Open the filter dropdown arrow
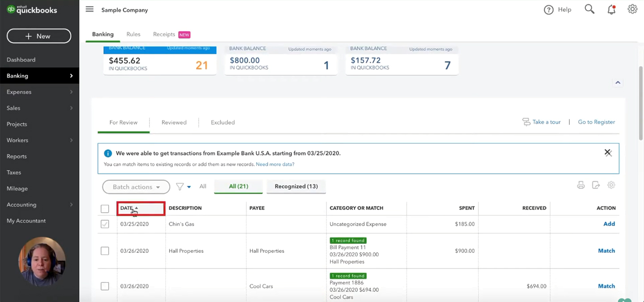644x302 pixels. pyautogui.click(x=189, y=187)
